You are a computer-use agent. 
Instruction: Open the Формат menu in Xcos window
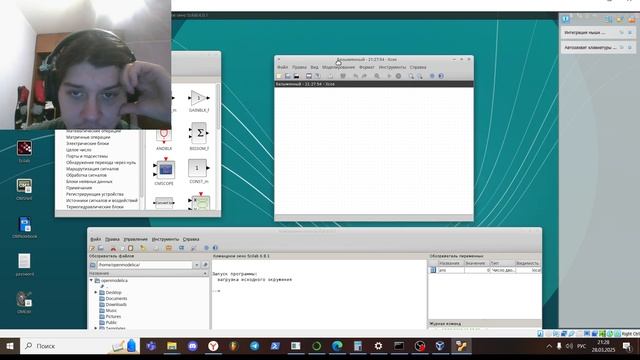367,67
